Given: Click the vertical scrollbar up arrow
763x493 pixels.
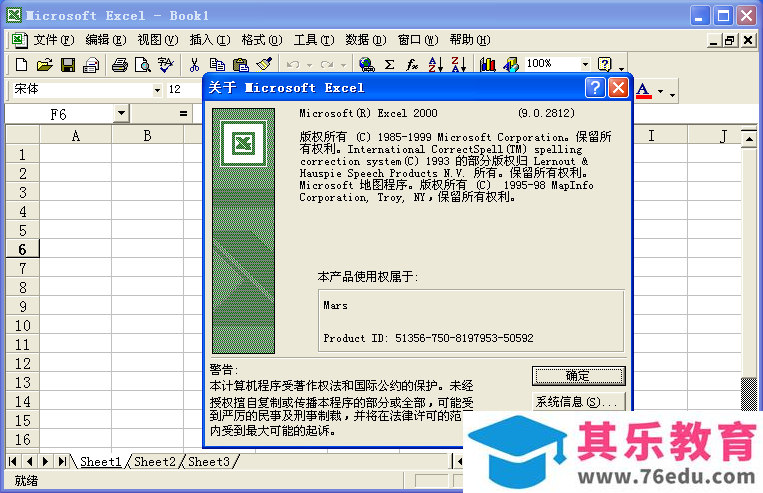Looking at the screenshot, I should pos(749,139).
